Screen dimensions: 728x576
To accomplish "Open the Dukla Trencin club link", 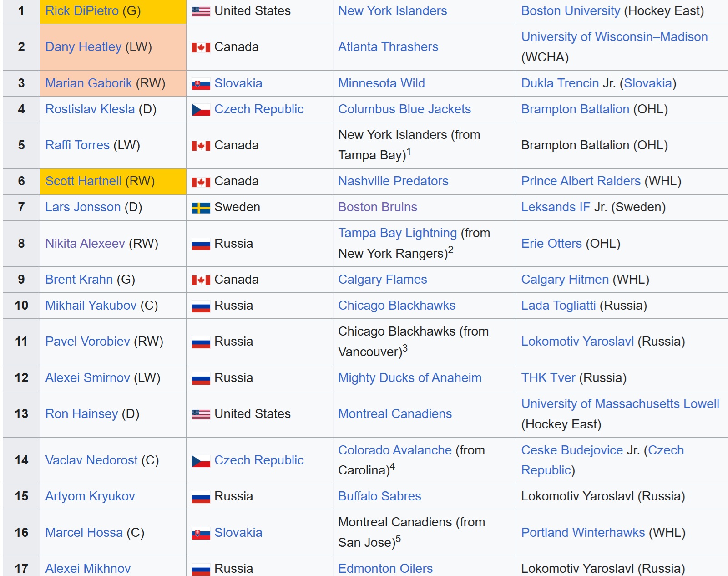I will [x=560, y=83].
